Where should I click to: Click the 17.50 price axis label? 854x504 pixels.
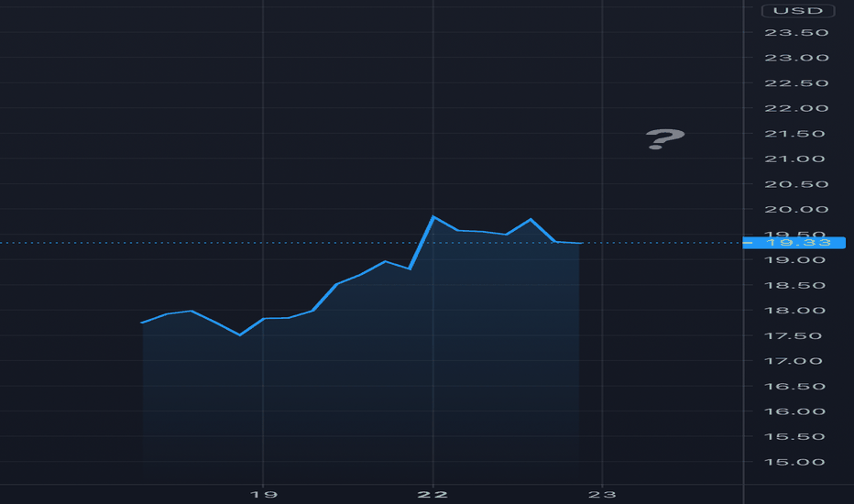point(794,335)
